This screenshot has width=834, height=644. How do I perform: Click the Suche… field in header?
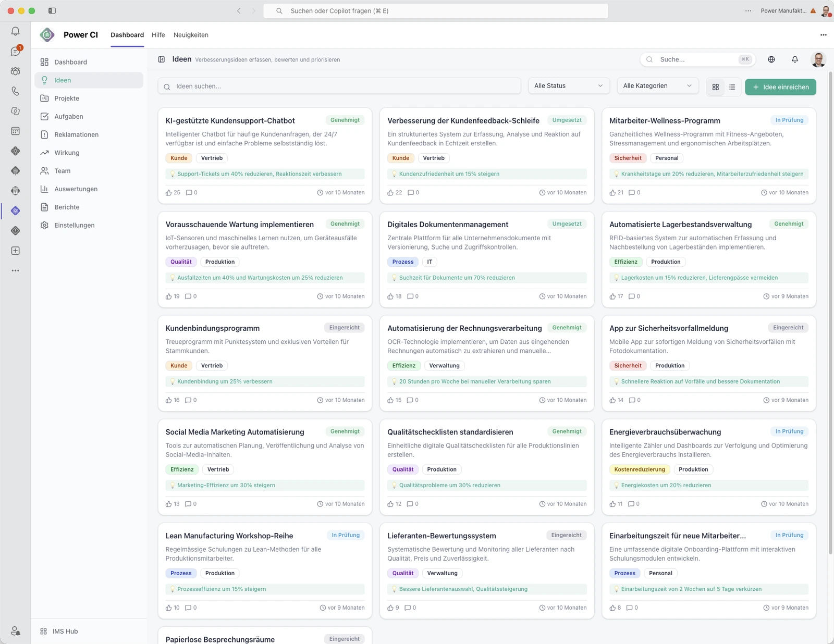point(697,59)
